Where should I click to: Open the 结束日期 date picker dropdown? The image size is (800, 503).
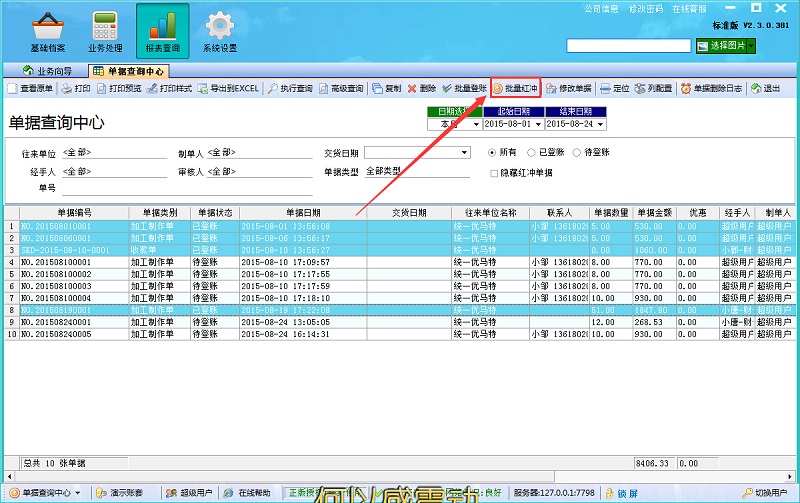[x=600, y=124]
